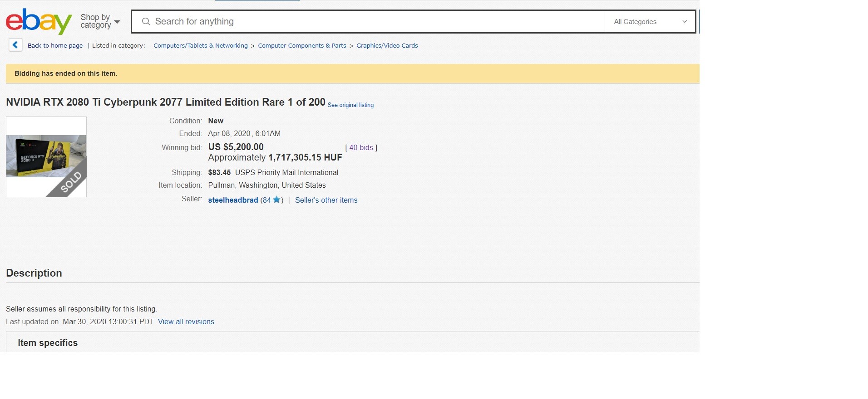Open the Shop by category dropdown
This screenshot has width=868, height=399.
pyautogui.click(x=100, y=21)
